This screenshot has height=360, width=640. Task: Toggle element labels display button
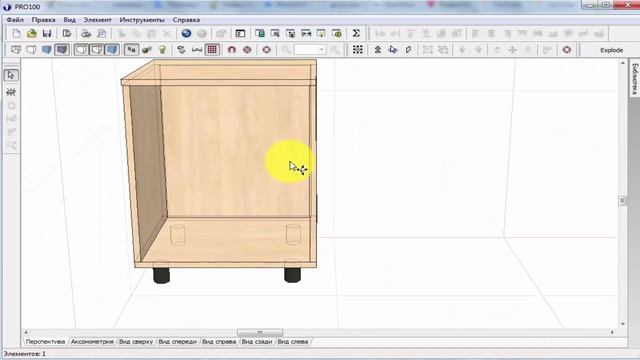tap(131, 50)
